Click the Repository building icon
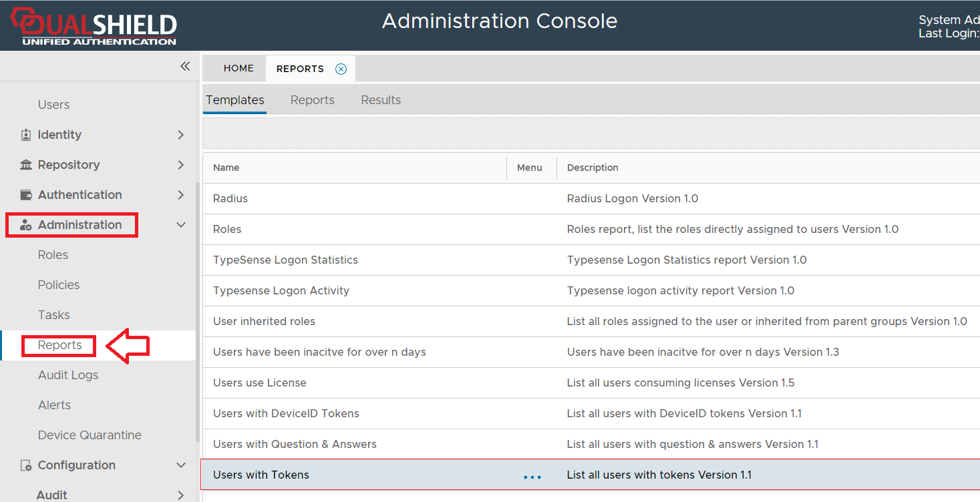 [26, 165]
